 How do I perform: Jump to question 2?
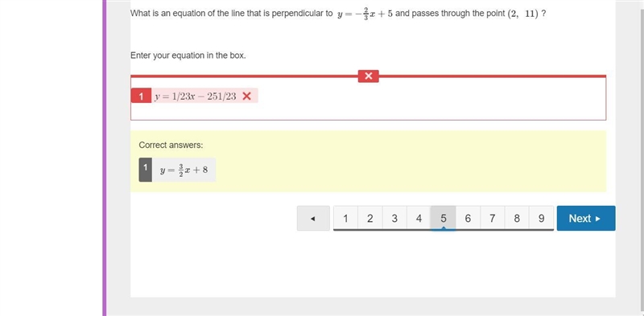coord(370,219)
